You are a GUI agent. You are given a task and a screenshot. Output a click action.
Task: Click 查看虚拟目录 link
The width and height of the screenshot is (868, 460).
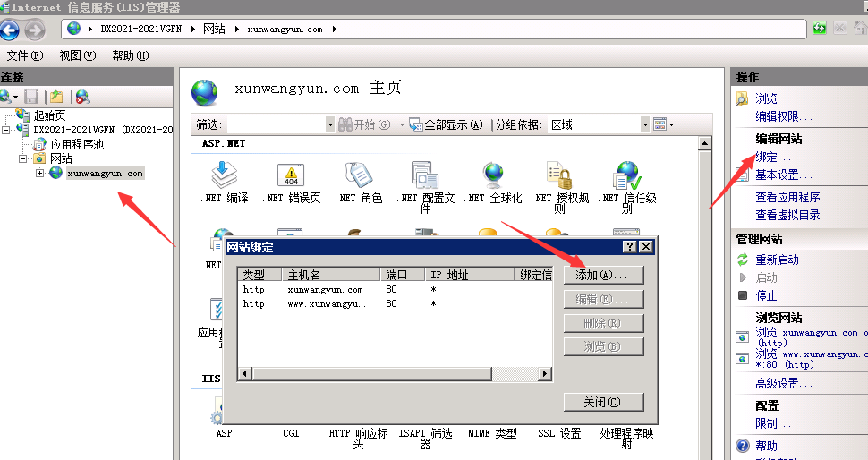click(x=787, y=215)
